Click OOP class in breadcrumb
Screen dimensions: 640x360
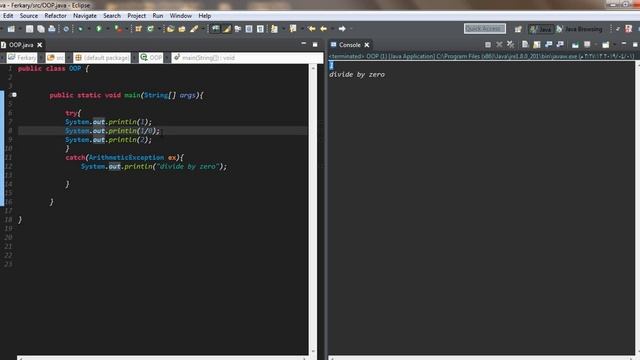151,58
